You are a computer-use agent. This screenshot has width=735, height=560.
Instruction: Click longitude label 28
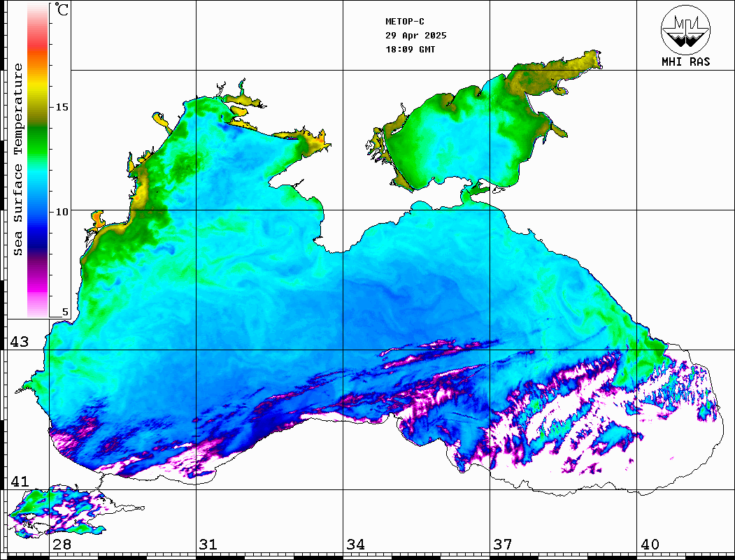[x=62, y=544]
